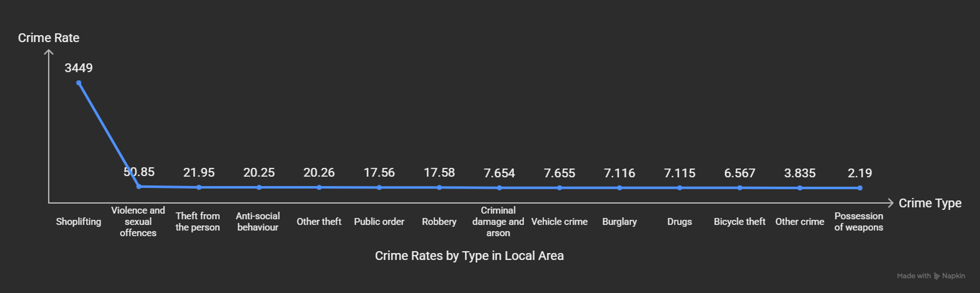Viewport: 980px width, 293px height.
Task: Click the 7.655 value above Vehicle crime
Action: 559,173
